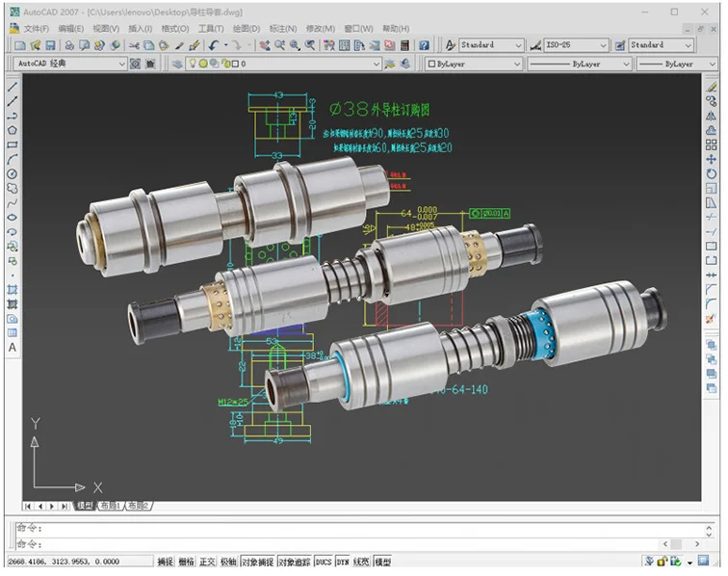The width and height of the screenshot is (728, 576).
Task: Select the Rotate modify tool
Action: 712,173
